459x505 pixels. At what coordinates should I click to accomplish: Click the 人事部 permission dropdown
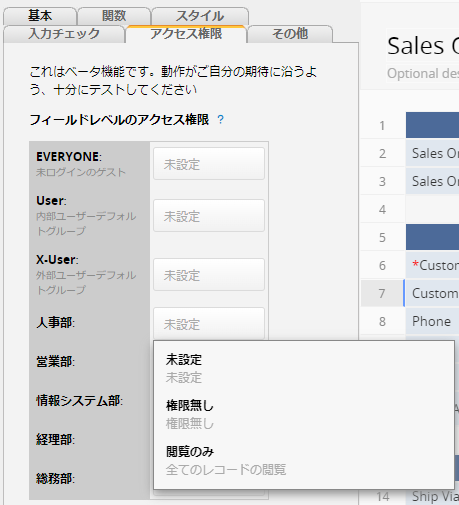(x=209, y=323)
